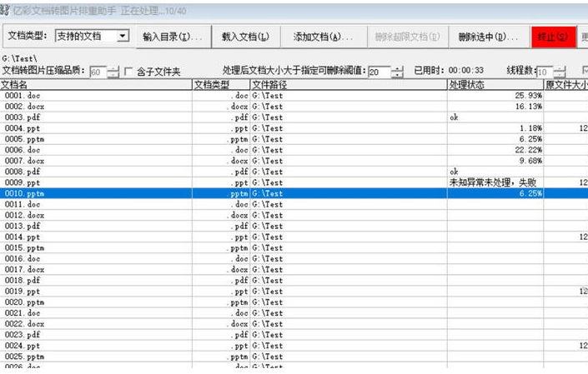The width and height of the screenshot is (588, 374).
Task: Adjust the thread count stepper arrows
Action: coord(559,72)
